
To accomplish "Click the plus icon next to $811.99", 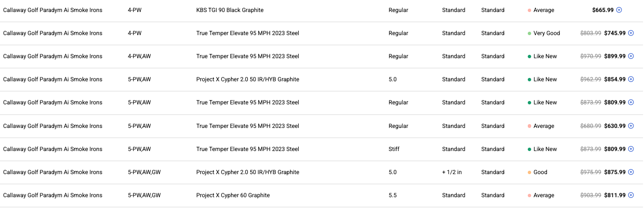I will tap(631, 195).
